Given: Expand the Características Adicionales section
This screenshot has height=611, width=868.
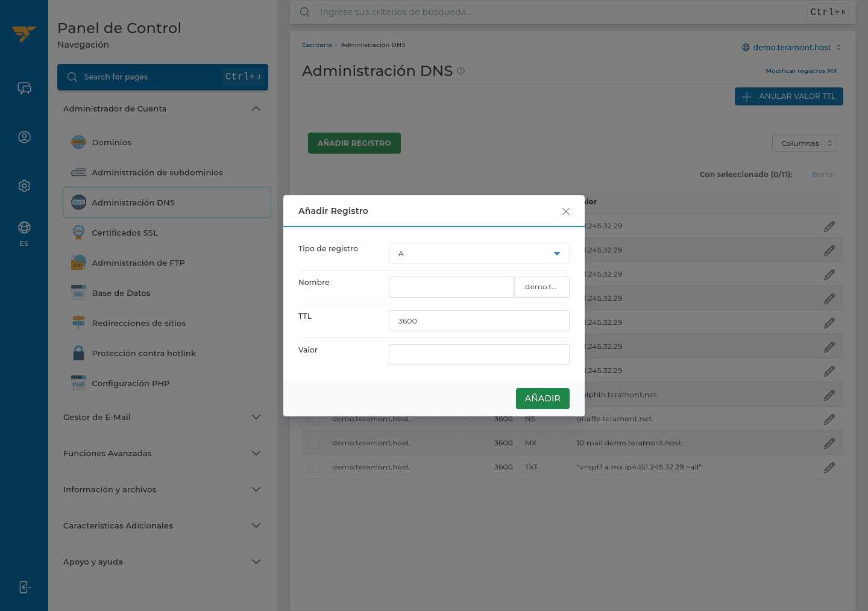Looking at the screenshot, I should coord(163,526).
